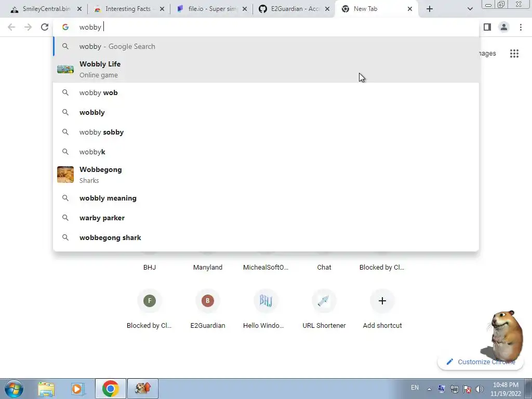The image size is (532, 399).
Task: Open the MichealSoftO... shortcut
Action: click(265, 267)
